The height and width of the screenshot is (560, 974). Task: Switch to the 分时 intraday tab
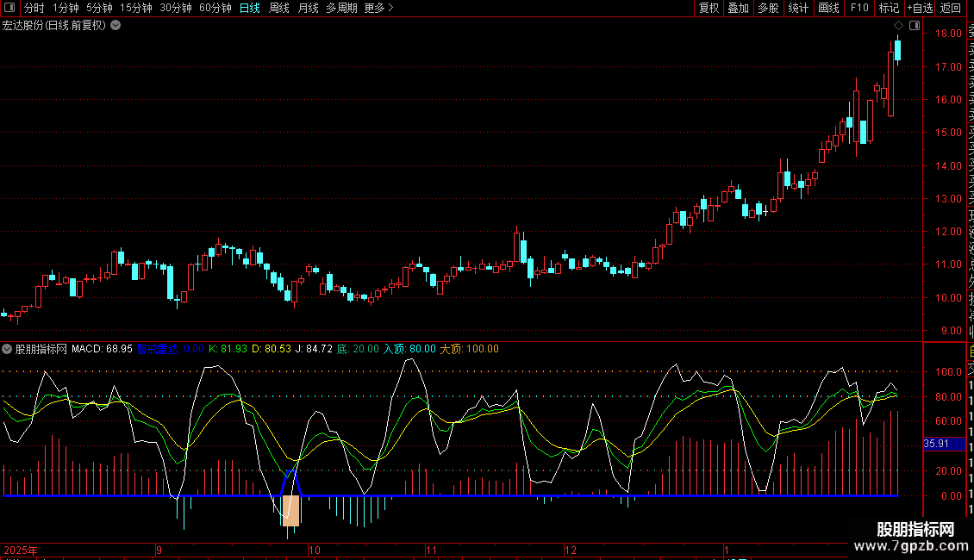[x=34, y=8]
